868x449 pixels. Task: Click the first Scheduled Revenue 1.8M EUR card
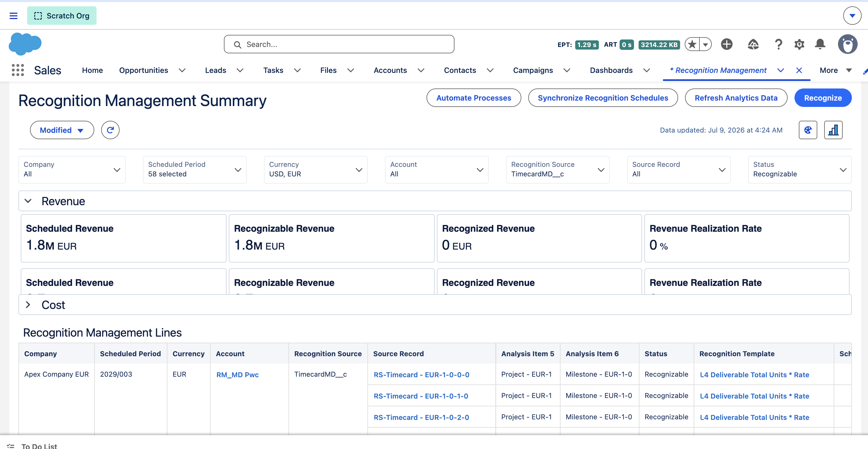[x=123, y=238]
